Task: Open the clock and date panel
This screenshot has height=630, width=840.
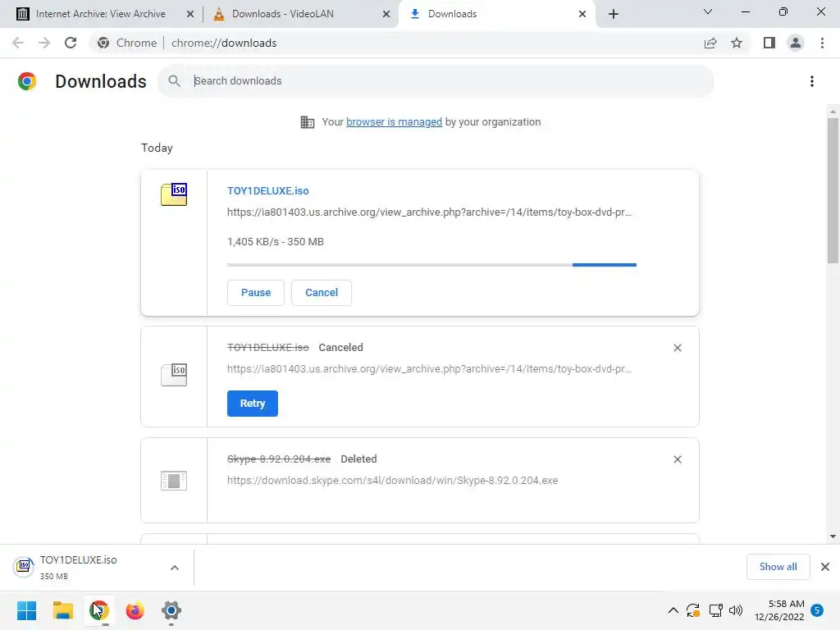Action: coord(779,610)
